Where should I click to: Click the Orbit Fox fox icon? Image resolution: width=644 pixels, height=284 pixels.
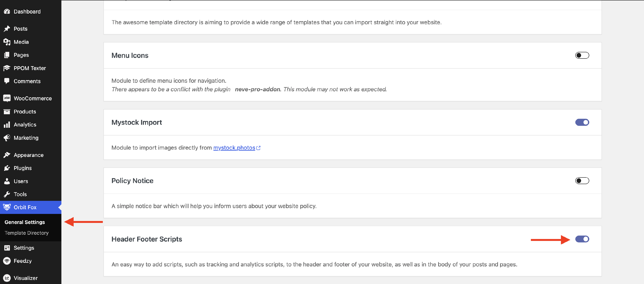(x=7, y=207)
